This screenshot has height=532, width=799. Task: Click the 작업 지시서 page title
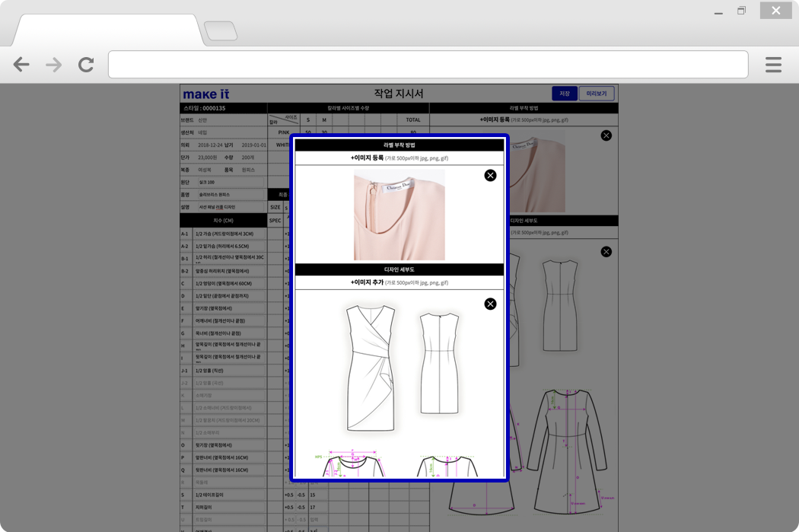pyautogui.click(x=399, y=94)
